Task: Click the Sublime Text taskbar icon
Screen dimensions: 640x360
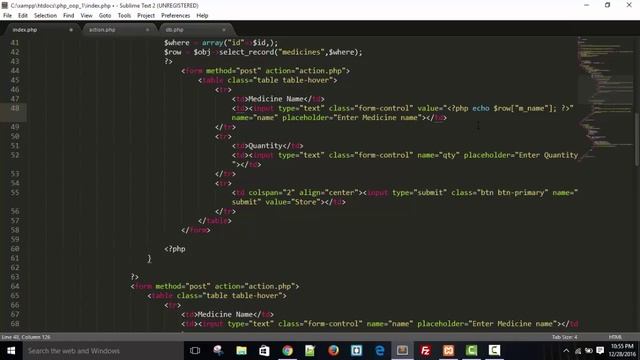Action: 402,351
